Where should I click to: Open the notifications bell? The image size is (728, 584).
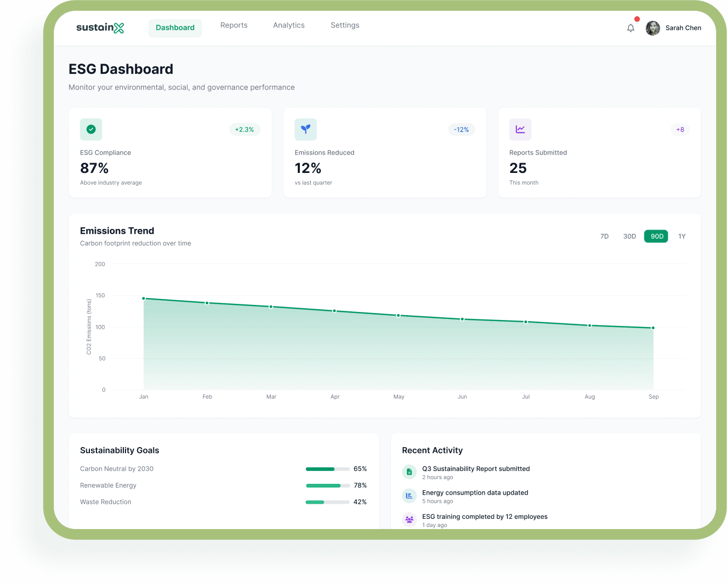(631, 28)
